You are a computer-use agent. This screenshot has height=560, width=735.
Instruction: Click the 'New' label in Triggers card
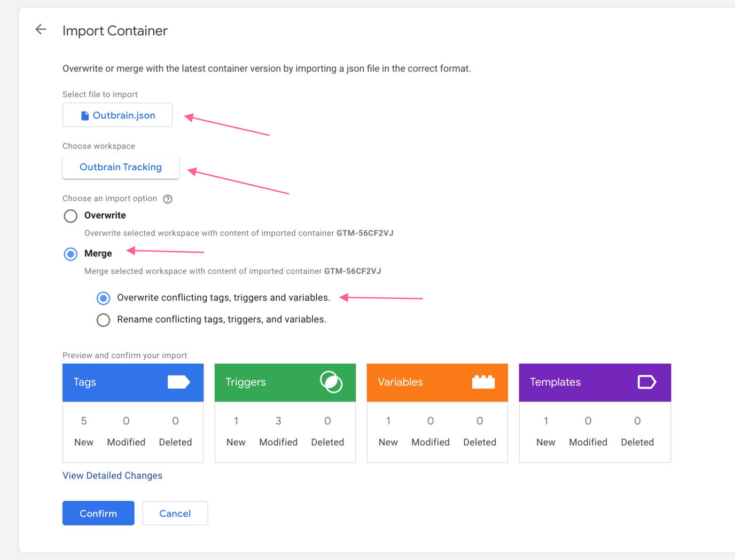[236, 443]
